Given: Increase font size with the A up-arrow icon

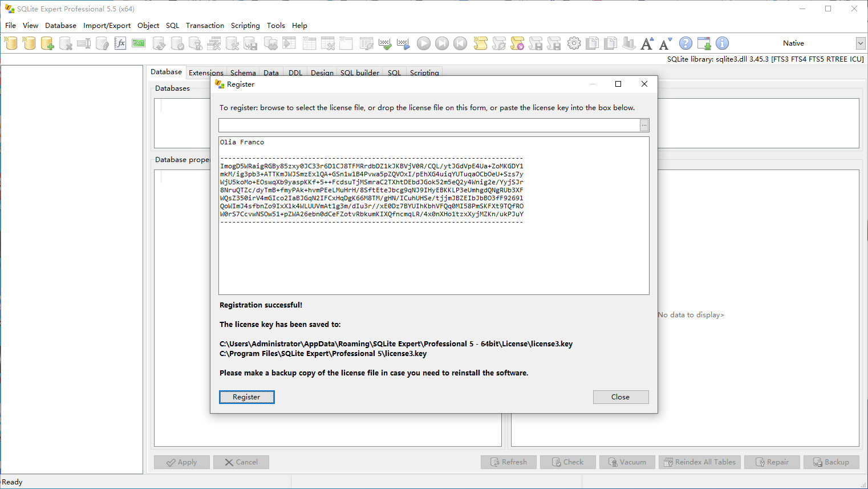Looking at the screenshot, I should pyautogui.click(x=647, y=43).
